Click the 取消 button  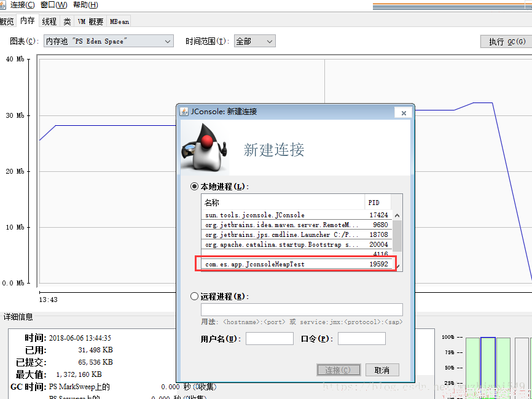pos(382,370)
